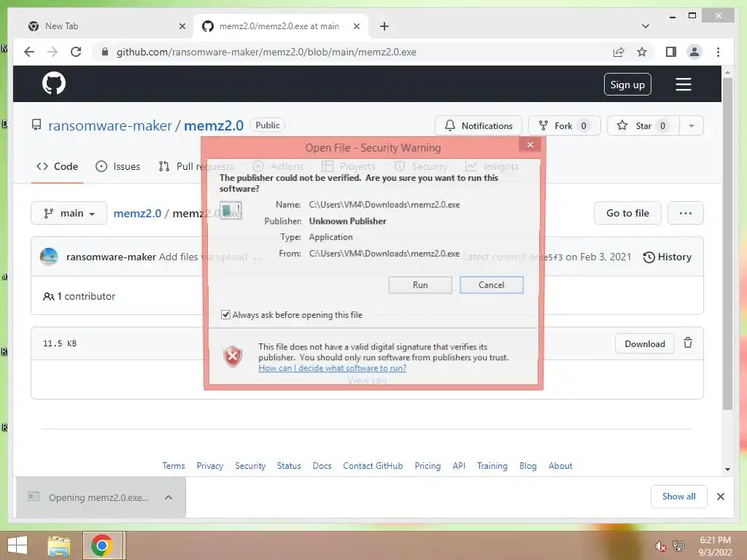Open commit History link
This screenshot has width=747, height=560.
coord(667,257)
